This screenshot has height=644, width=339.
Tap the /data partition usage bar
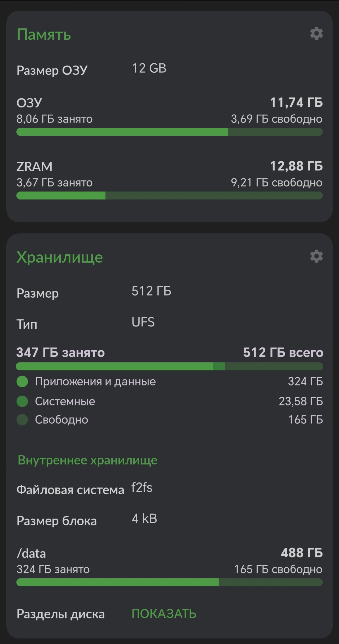[169, 582]
